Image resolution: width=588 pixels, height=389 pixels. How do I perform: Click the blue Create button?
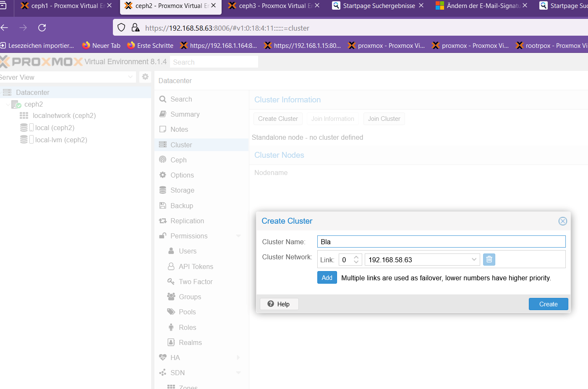(x=548, y=304)
